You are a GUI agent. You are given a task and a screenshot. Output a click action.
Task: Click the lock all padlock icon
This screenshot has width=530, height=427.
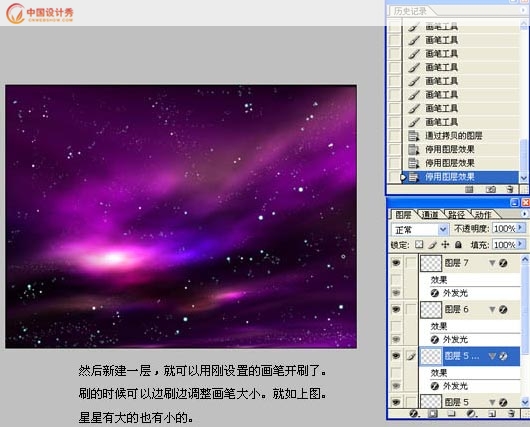(458, 244)
